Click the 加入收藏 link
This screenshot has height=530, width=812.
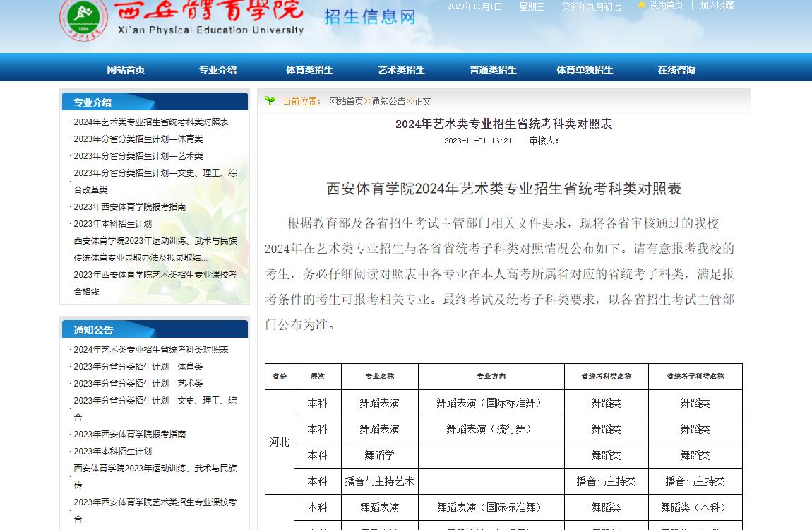[x=717, y=5]
